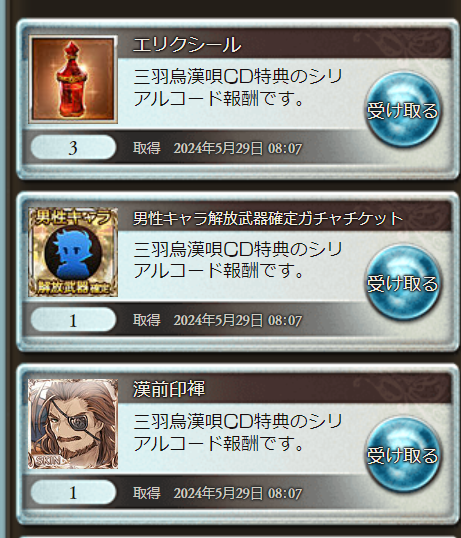Viewport: 461px width, 538px height.
Task: Tap the quantity 1 badge under skin portrait
Action: pos(73,492)
